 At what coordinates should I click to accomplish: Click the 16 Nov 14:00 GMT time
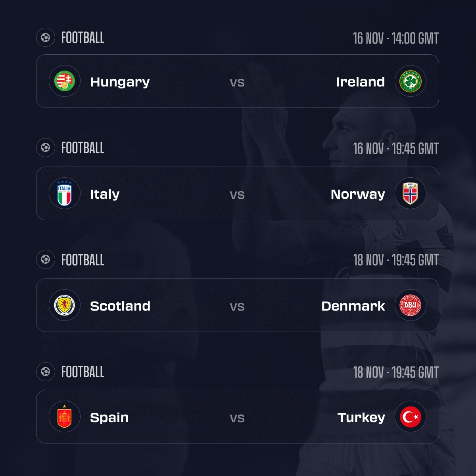[x=395, y=38]
